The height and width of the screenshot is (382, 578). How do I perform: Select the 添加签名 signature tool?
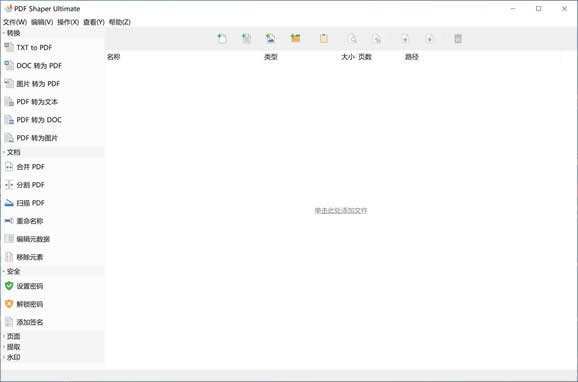pyautogui.click(x=24, y=322)
